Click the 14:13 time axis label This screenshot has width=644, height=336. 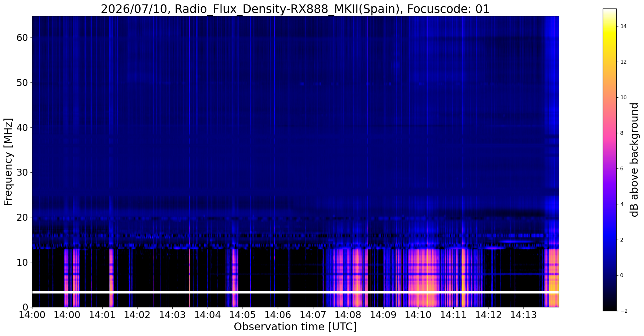tap(524, 315)
